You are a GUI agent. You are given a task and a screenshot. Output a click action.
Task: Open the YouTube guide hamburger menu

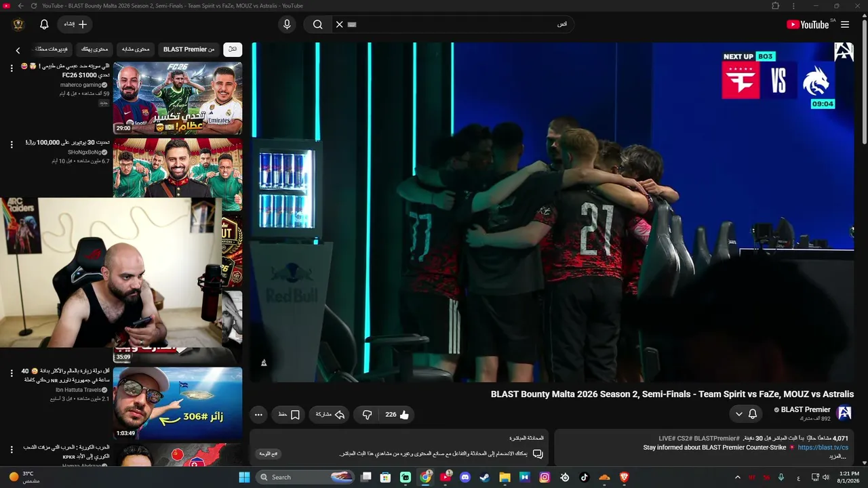(x=845, y=24)
